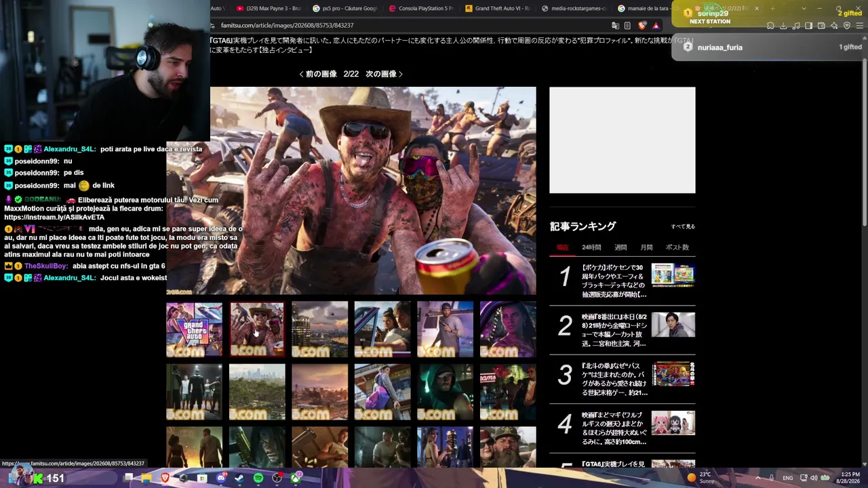Image resolution: width=868 pixels, height=488 pixels.
Task: Open the translate page icon in address bar
Action: click(615, 26)
